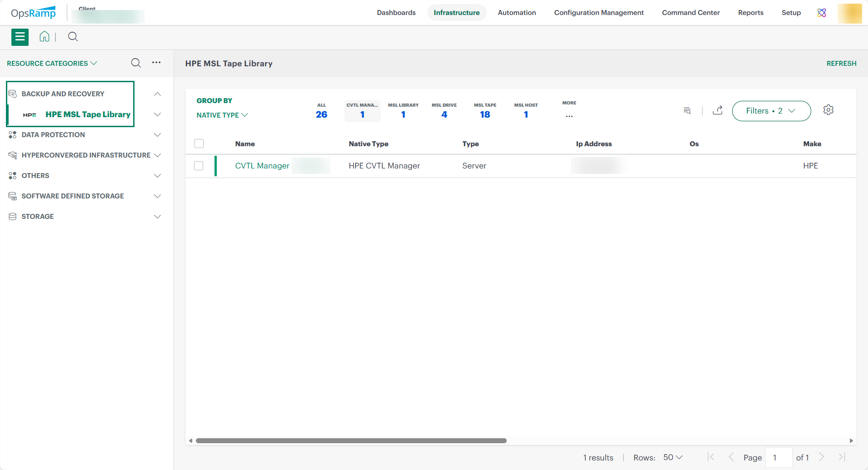Image resolution: width=868 pixels, height=470 pixels.
Task: Open rows per page dropdown
Action: (673, 457)
